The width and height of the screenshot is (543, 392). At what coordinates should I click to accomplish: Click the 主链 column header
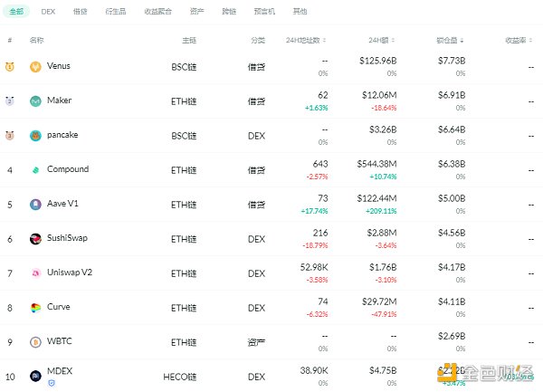(189, 40)
